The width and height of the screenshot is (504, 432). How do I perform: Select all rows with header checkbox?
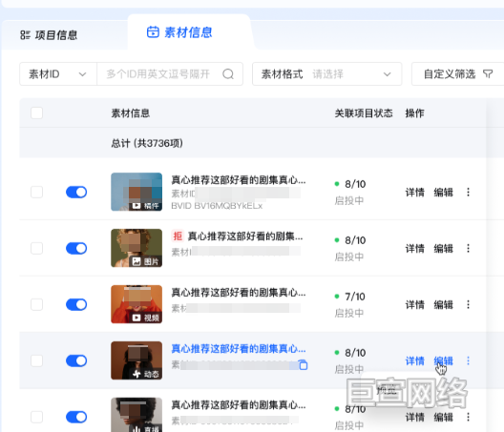(36, 113)
